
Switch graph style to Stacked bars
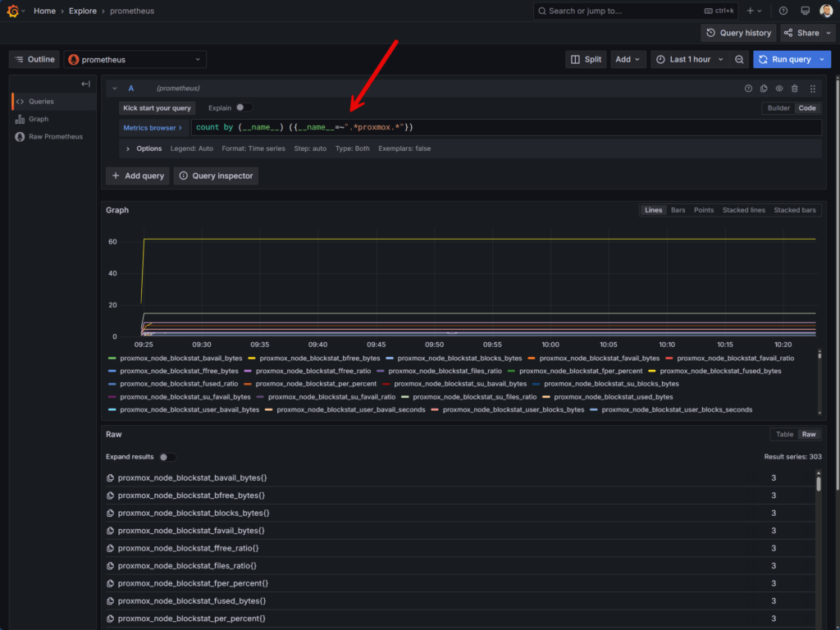(x=794, y=210)
